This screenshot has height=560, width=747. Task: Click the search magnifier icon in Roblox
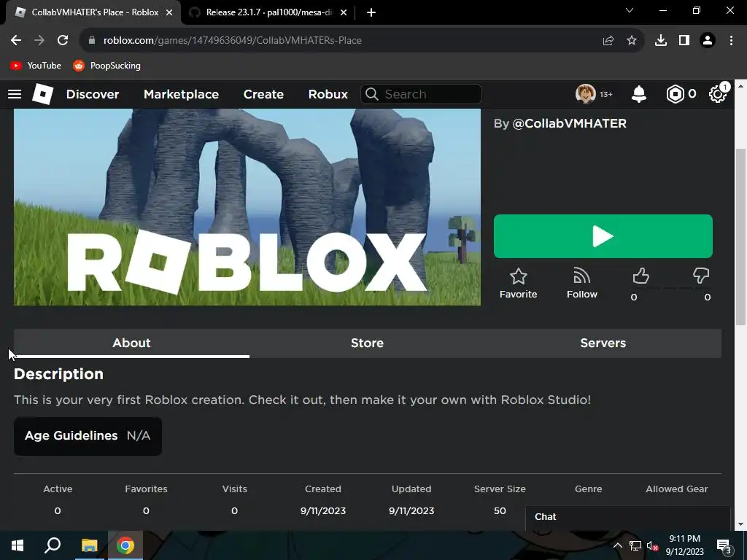click(x=371, y=94)
